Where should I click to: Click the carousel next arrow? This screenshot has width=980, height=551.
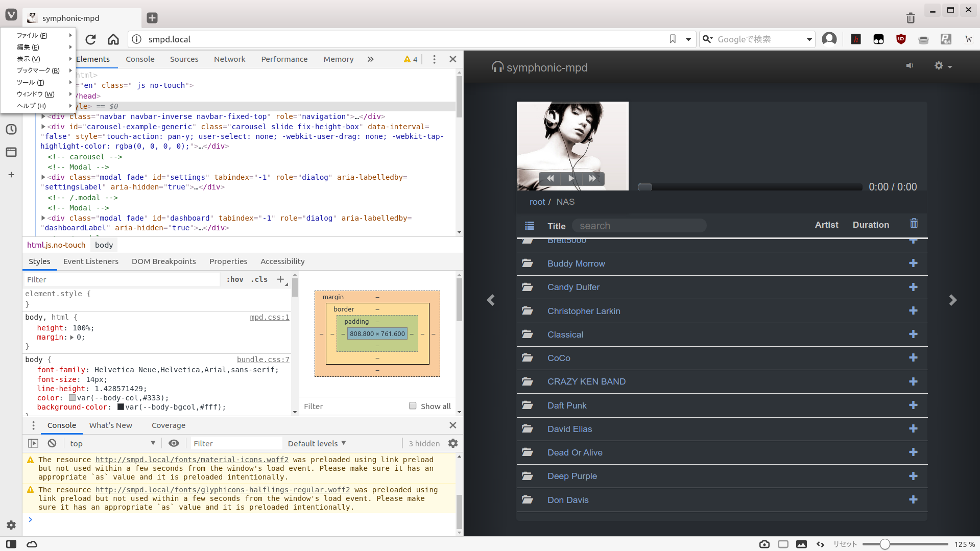pyautogui.click(x=952, y=300)
